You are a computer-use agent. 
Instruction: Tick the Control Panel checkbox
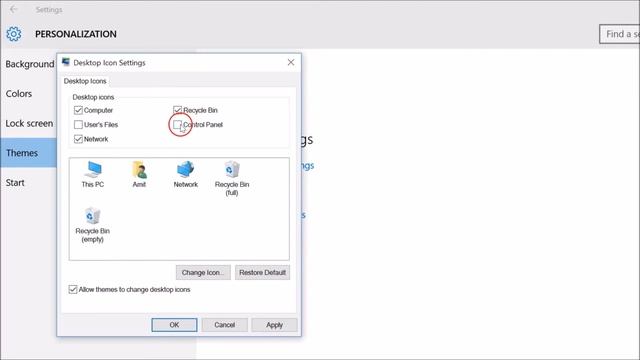click(x=178, y=124)
